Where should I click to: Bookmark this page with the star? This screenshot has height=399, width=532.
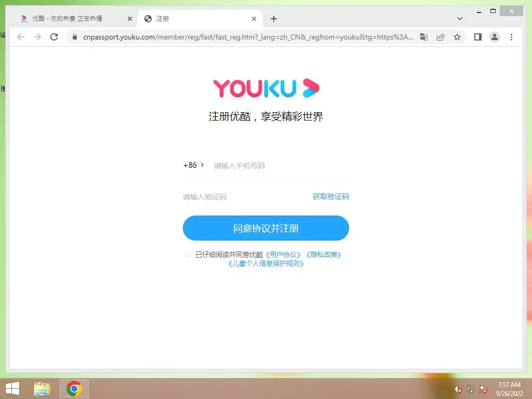pos(457,37)
